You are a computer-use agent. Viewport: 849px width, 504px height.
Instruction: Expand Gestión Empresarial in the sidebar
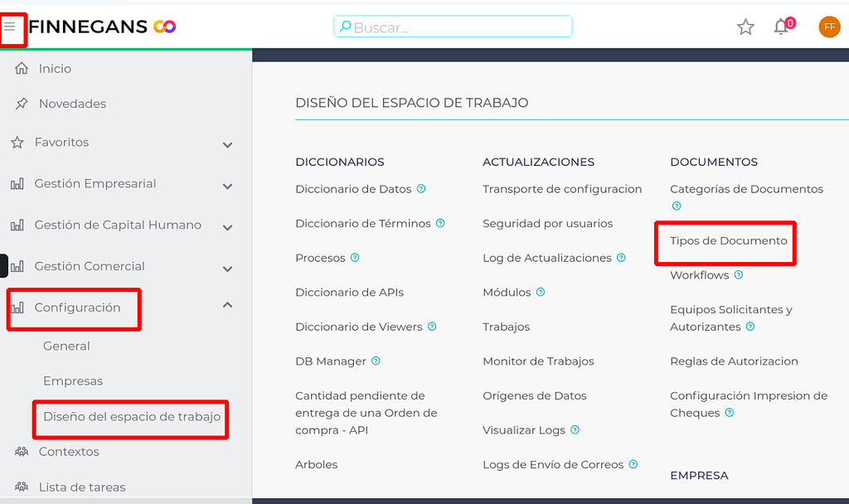tap(227, 186)
